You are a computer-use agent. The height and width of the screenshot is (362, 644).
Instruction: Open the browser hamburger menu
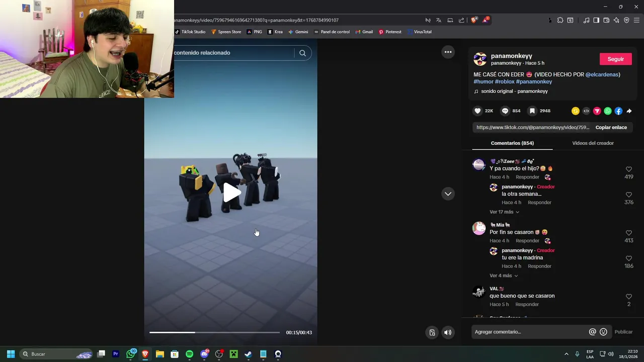[x=637, y=20]
